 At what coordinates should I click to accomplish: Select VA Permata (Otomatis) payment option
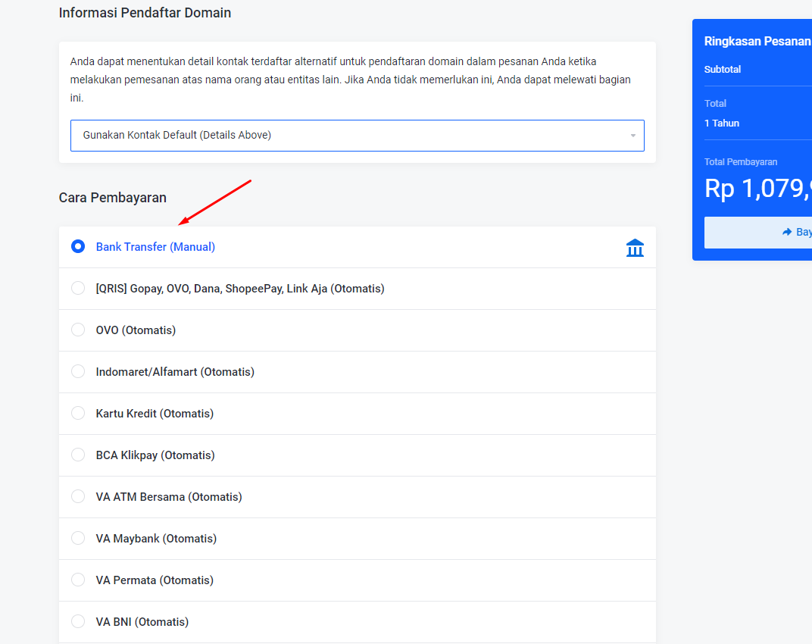(78, 580)
